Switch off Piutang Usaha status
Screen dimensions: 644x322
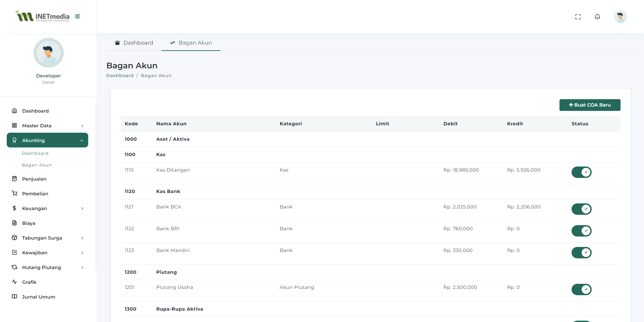(x=581, y=289)
